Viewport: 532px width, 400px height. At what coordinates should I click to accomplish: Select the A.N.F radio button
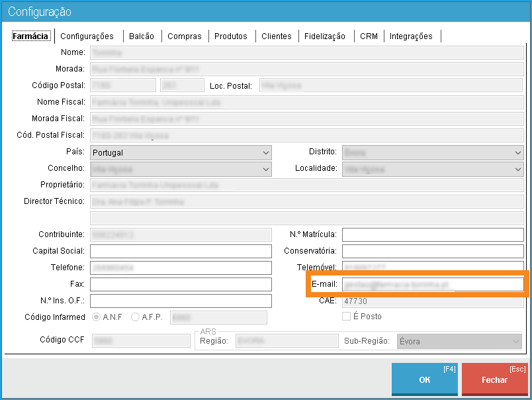click(97, 317)
